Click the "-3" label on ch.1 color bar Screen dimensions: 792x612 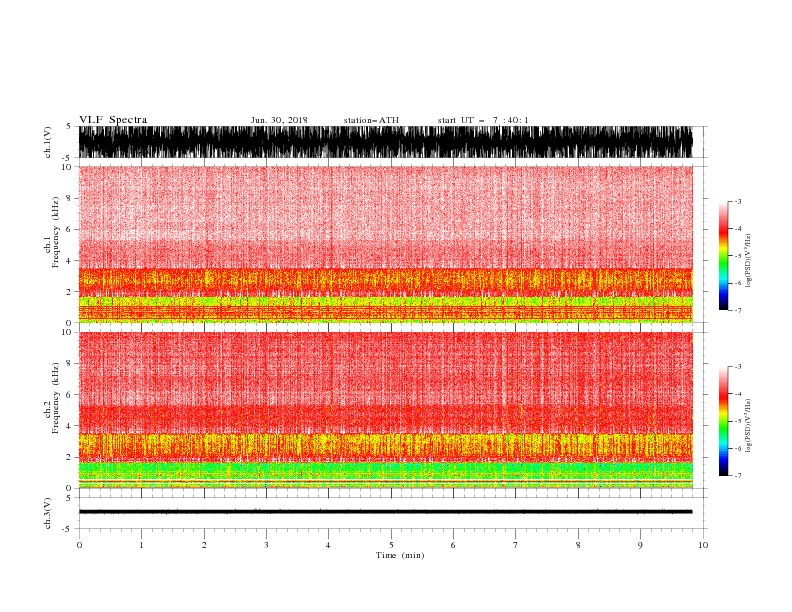pos(737,201)
